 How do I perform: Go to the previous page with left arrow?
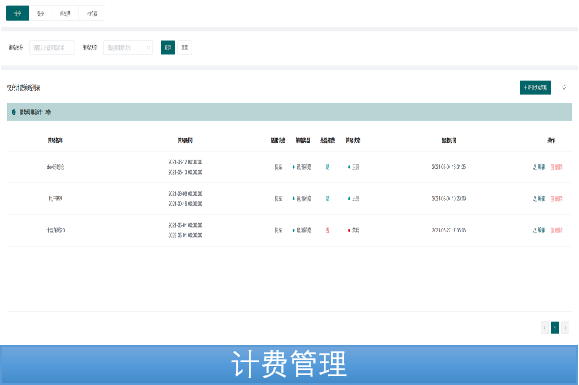click(x=545, y=327)
